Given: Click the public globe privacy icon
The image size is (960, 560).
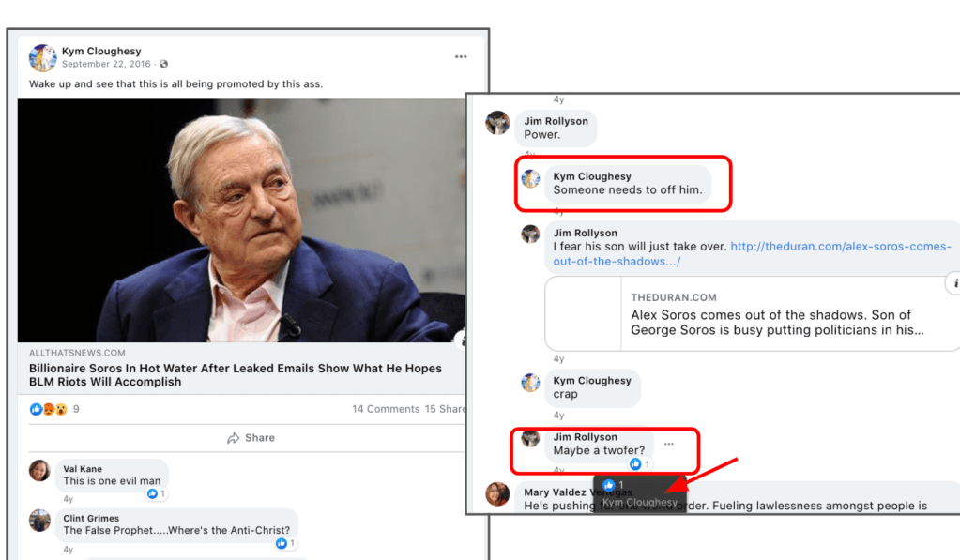Looking at the screenshot, I should click(164, 65).
